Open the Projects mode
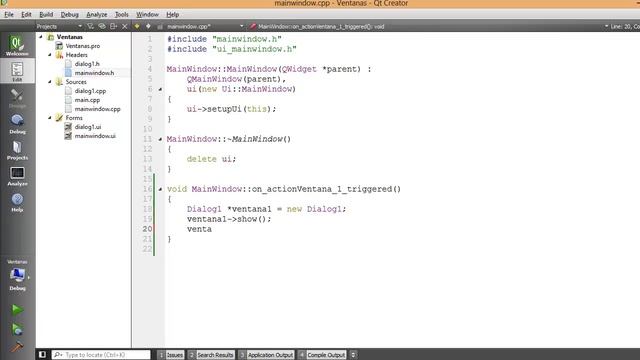 17,150
